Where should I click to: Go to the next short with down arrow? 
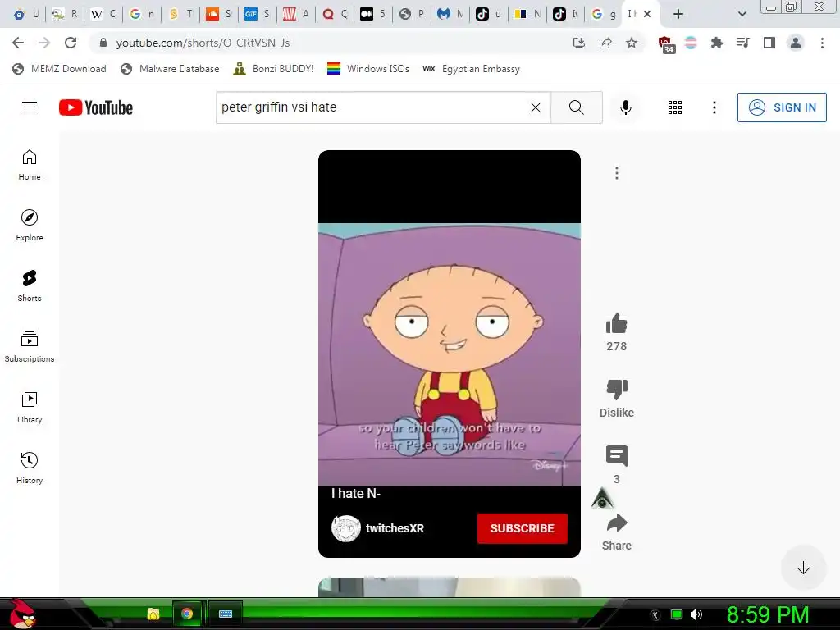[x=803, y=568]
